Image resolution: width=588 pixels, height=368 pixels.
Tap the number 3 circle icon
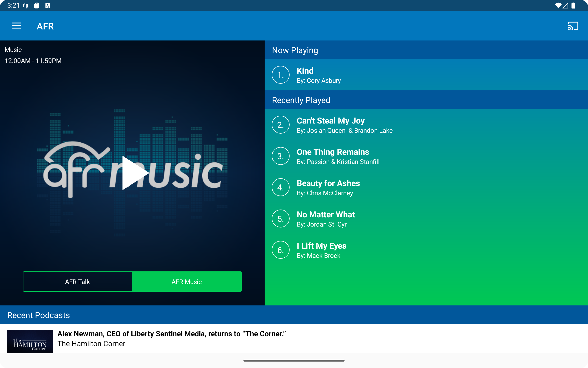tap(281, 156)
